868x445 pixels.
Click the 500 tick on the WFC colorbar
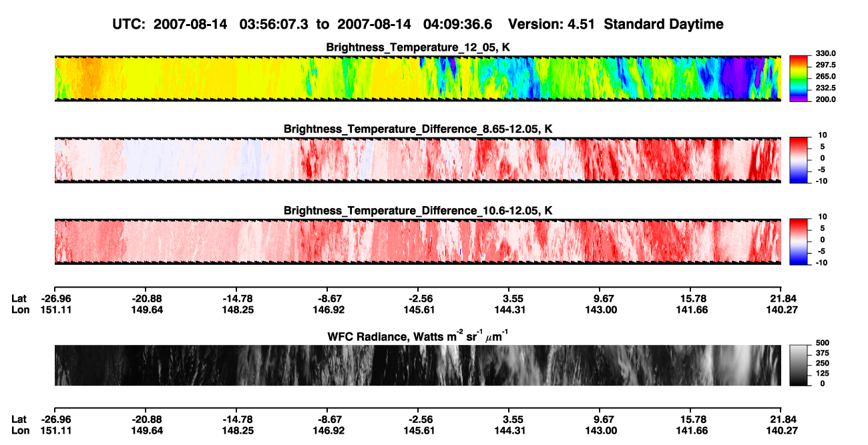click(x=823, y=343)
